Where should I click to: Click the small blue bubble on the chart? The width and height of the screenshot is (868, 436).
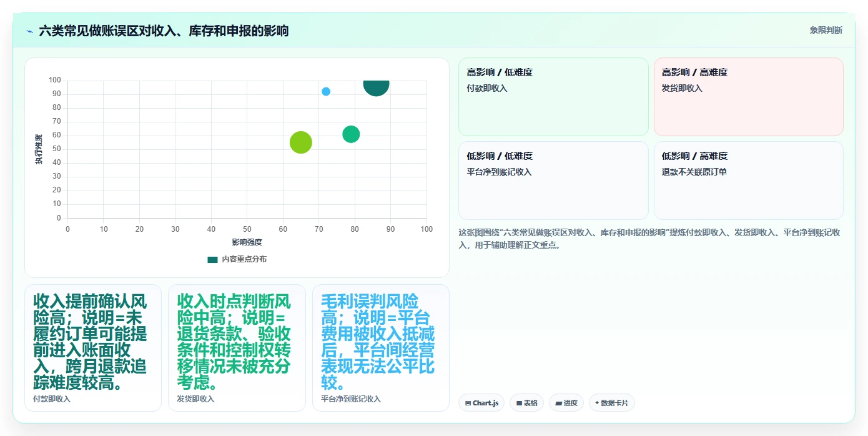point(326,92)
